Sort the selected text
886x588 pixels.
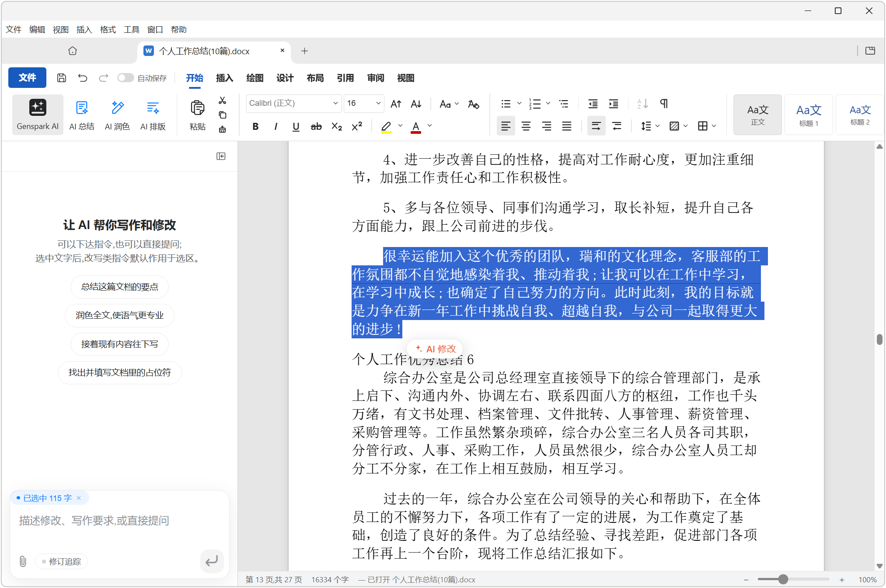[x=642, y=104]
